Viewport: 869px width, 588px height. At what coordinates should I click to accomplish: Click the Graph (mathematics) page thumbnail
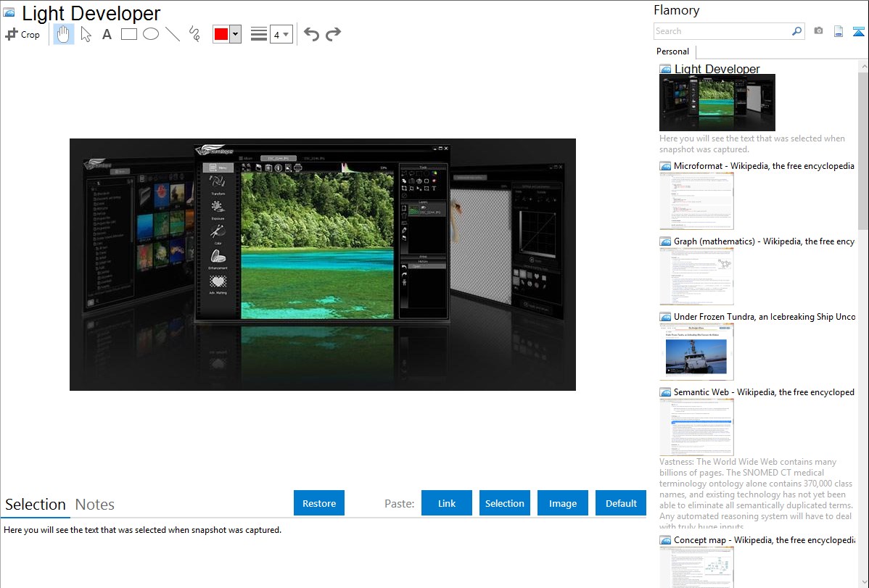click(x=696, y=276)
